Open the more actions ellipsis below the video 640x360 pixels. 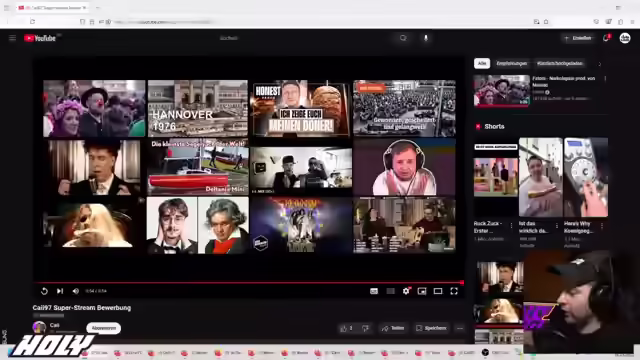click(x=460, y=328)
